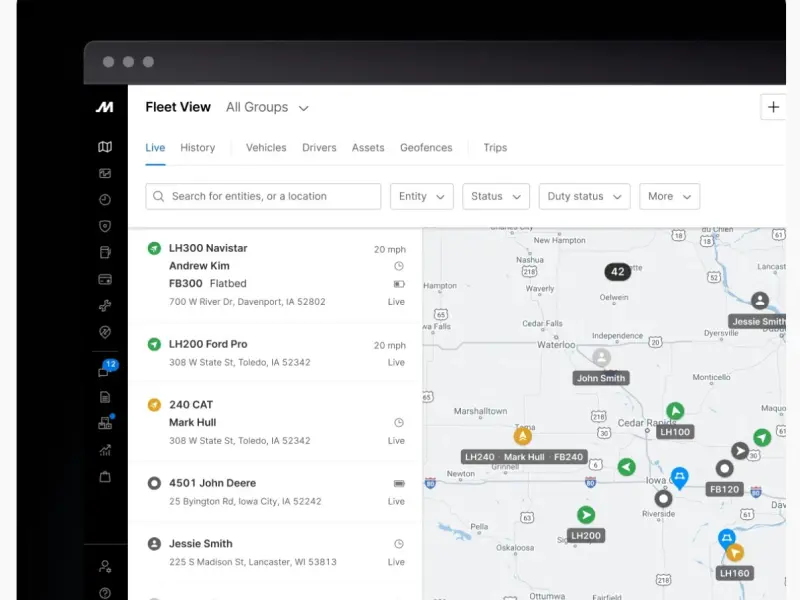Click the Motive logo at top left

pos(105,107)
